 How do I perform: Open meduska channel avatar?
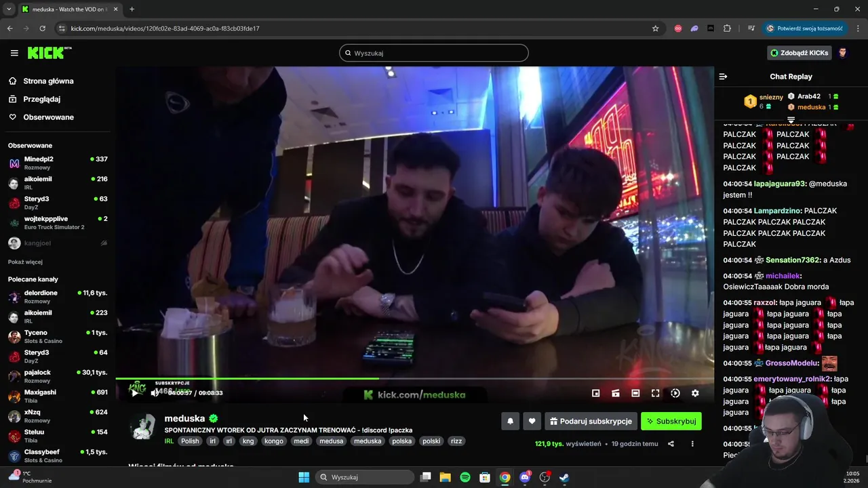tap(143, 427)
